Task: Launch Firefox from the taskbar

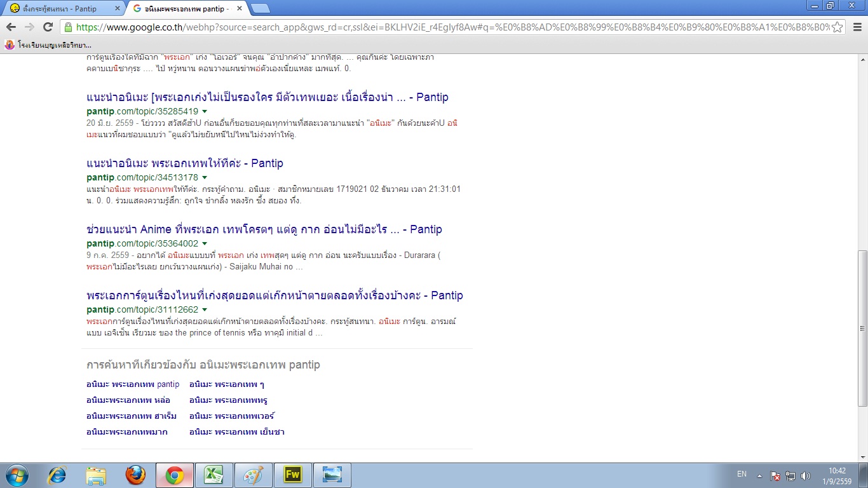Action: pos(135,475)
